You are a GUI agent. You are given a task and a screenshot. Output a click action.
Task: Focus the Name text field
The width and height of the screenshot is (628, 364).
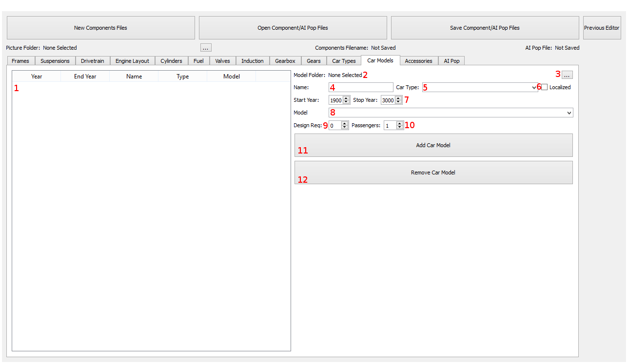pyautogui.click(x=361, y=87)
